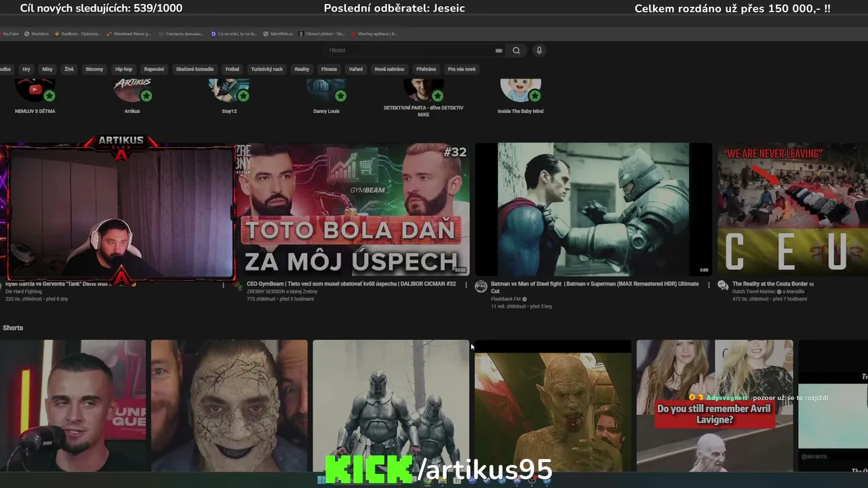
Task: Open the Co na srdci bookmark
Action: click(x=234, y=33)
